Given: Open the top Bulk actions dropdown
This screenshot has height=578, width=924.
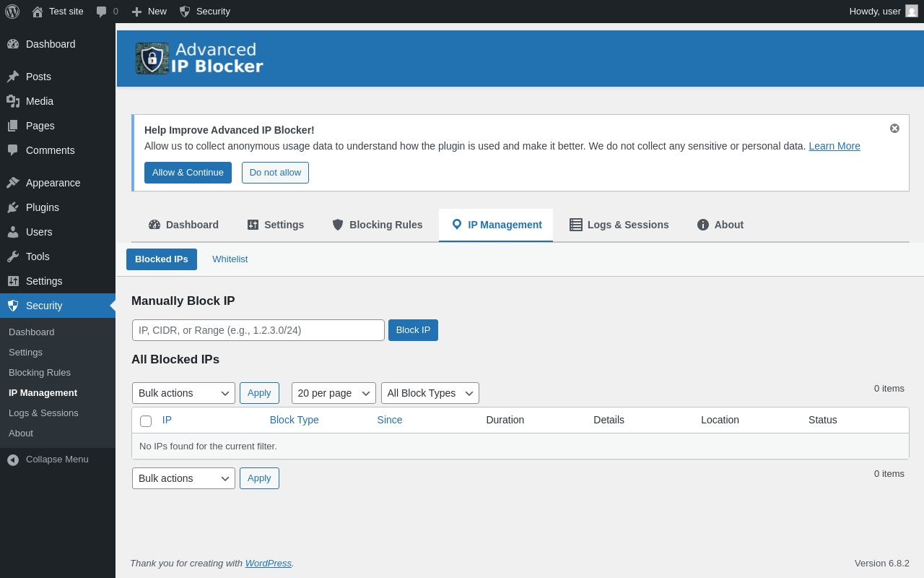Looking at the screenshot, I should point(183,393).
